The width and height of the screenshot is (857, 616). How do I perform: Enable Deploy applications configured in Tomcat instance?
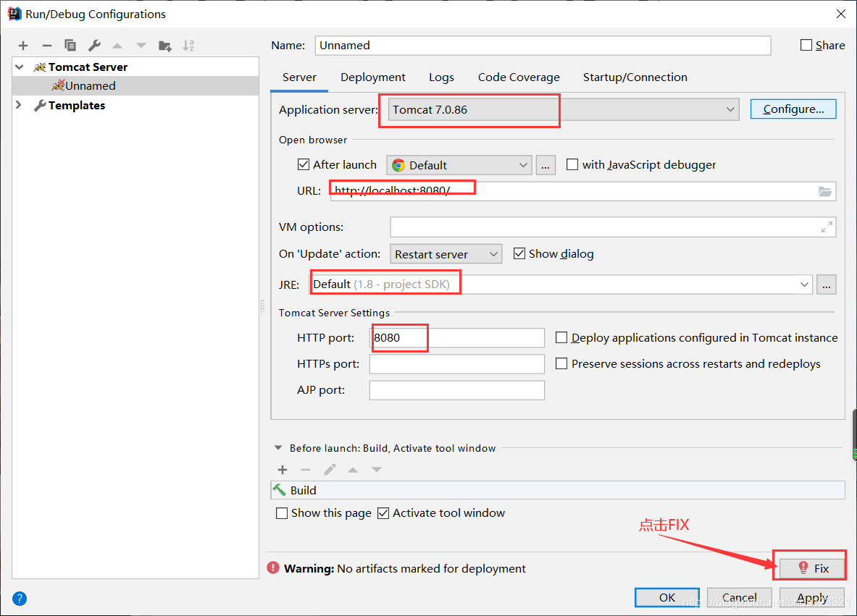click(561, 337)
